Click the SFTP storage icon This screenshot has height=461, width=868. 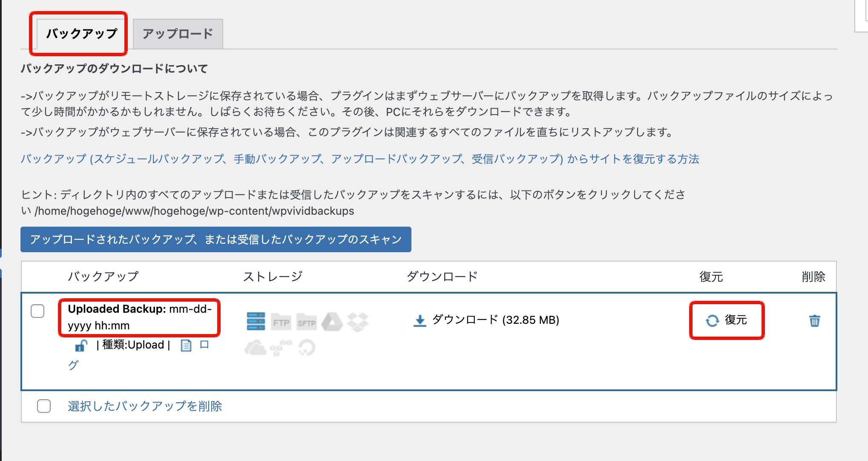coord(307,322)
